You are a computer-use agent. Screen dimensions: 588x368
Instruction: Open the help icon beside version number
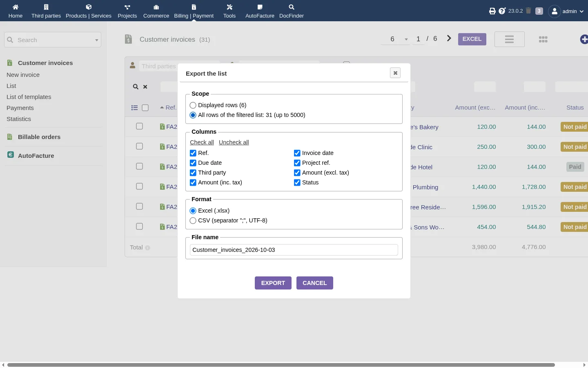click(502, 11)
